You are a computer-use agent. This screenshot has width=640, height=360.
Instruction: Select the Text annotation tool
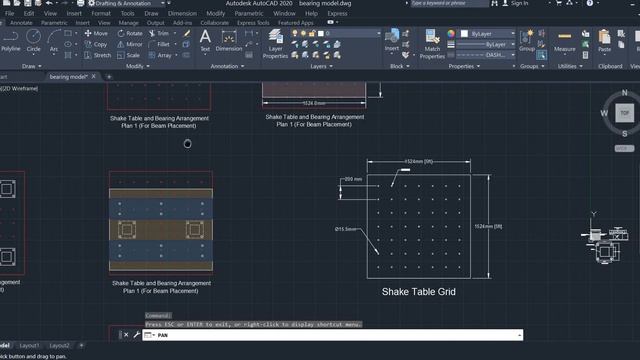pos(205,41)
